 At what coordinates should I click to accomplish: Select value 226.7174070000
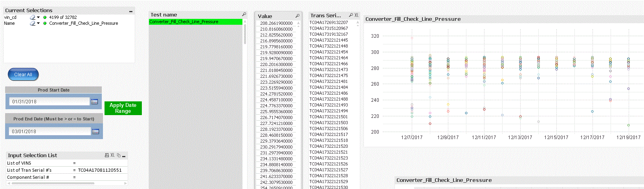(276, 117)
